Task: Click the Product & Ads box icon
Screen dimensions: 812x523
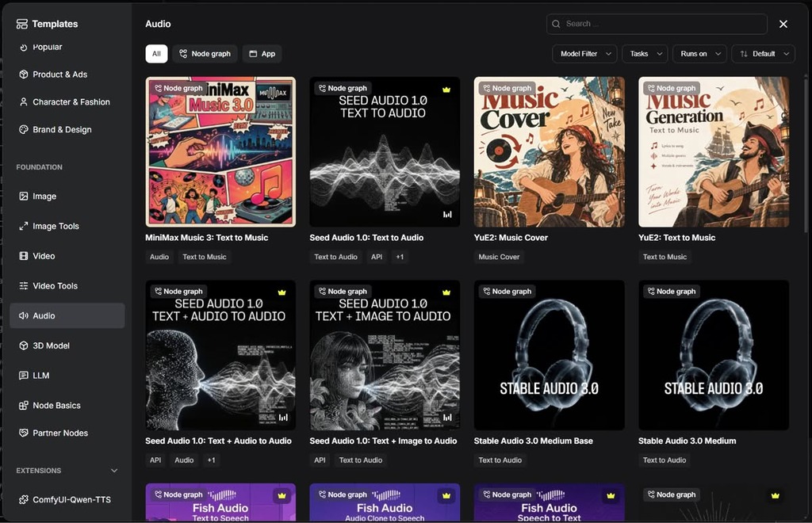Action: (x=23, y=74)
